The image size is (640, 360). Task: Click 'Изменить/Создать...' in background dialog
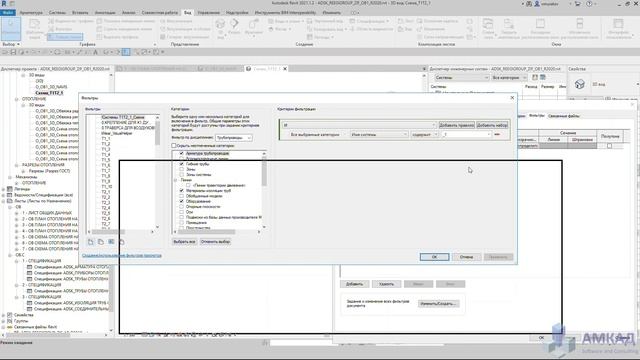click(x=438, y=304)
